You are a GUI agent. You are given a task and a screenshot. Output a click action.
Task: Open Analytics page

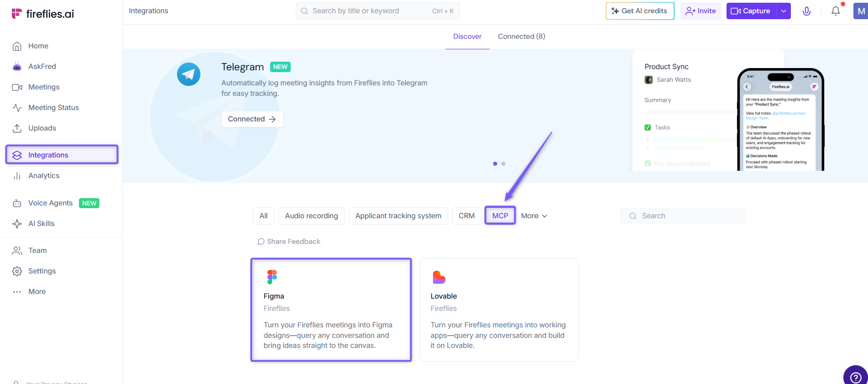[44, 175]
